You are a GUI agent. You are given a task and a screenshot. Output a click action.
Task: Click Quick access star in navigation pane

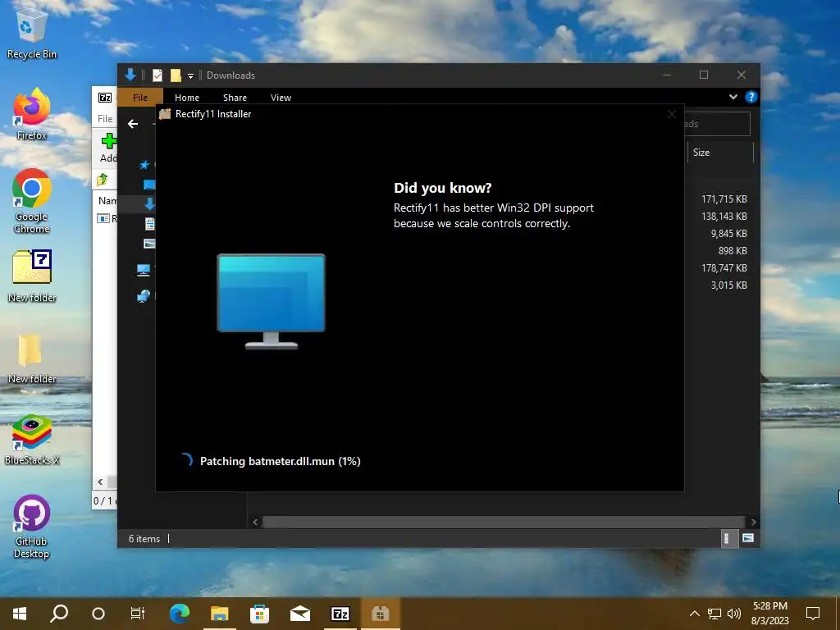click(x=144, y=164)
